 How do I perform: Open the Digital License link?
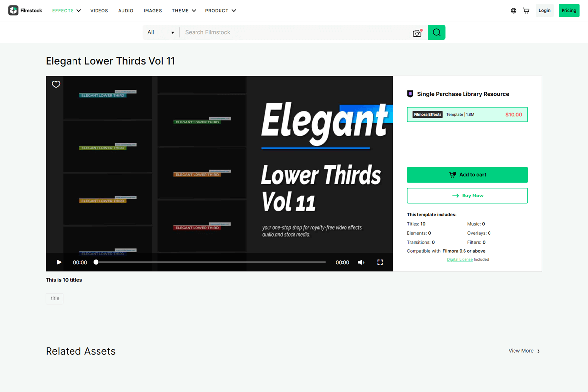click(460, 259)
